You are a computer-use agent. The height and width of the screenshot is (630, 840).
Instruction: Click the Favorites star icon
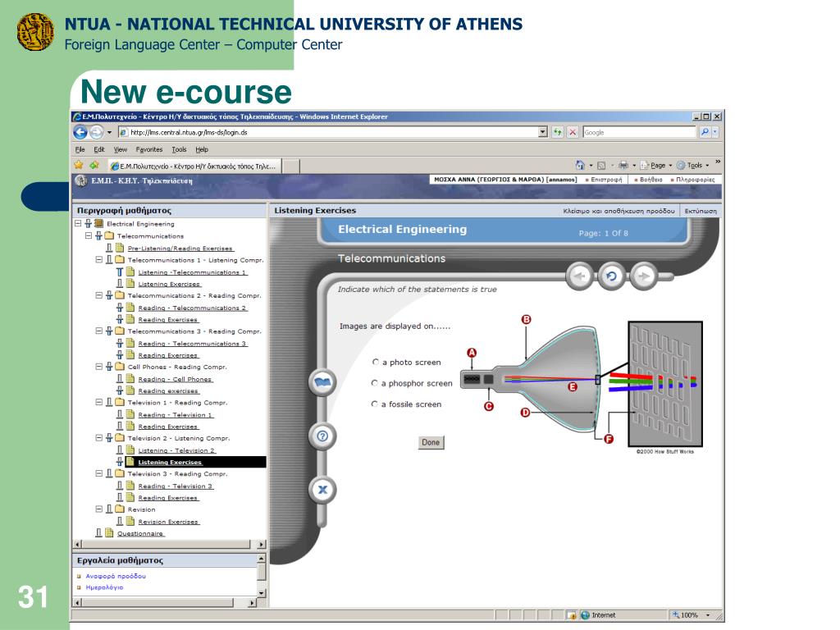pos(79,165)
